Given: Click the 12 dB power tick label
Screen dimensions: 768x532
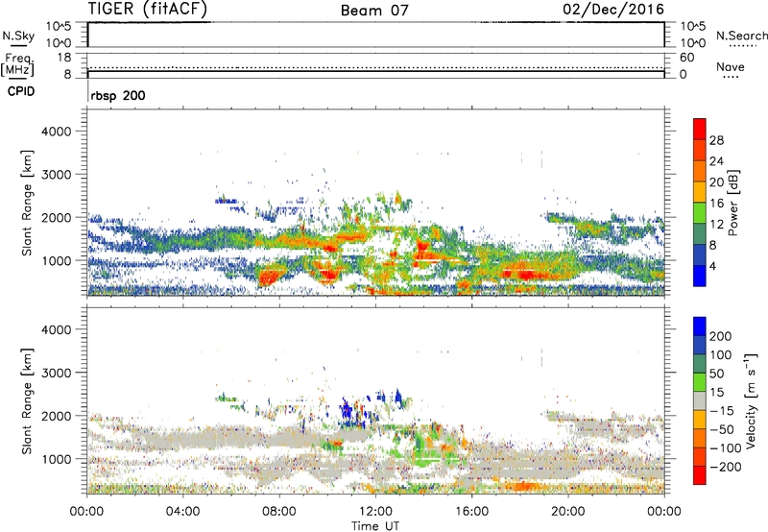Looking at the screenshot, I should 716,225.
